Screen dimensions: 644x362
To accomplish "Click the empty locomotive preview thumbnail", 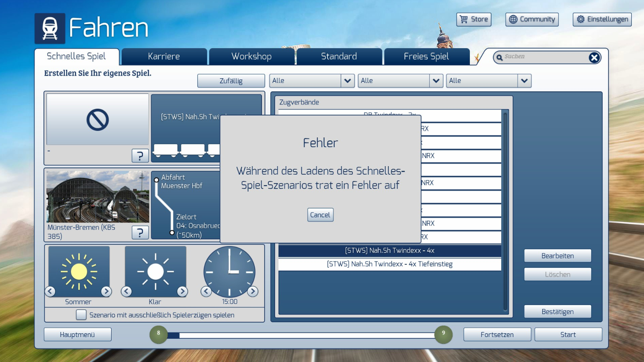I will click(98, 119).
